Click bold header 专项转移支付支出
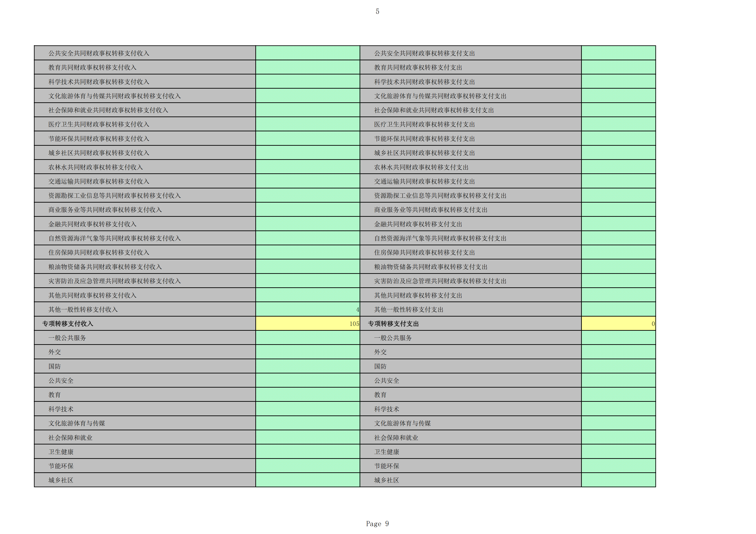Image resolution: width=756 pixels, height=534 pixels. tap(393, 324)
